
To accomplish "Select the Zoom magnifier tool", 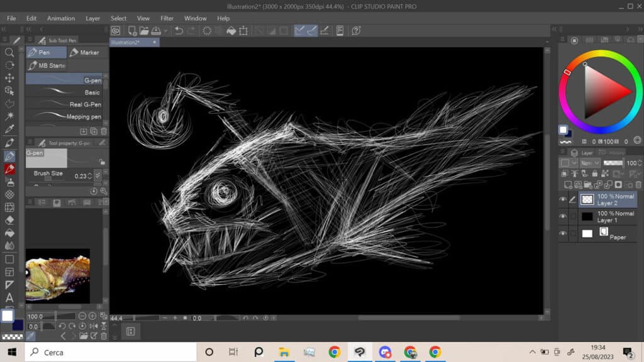I will click(x=9, y=52).
